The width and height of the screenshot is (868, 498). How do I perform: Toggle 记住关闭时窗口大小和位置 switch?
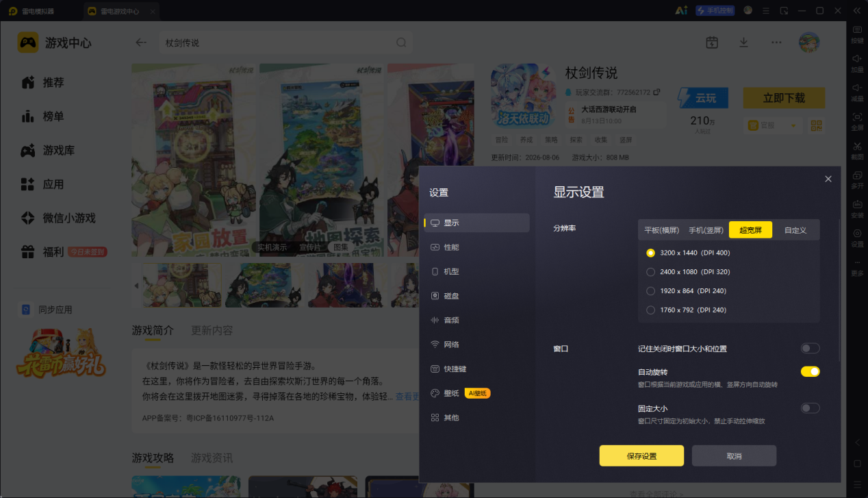pyautogui.click(x=810, y=349)
